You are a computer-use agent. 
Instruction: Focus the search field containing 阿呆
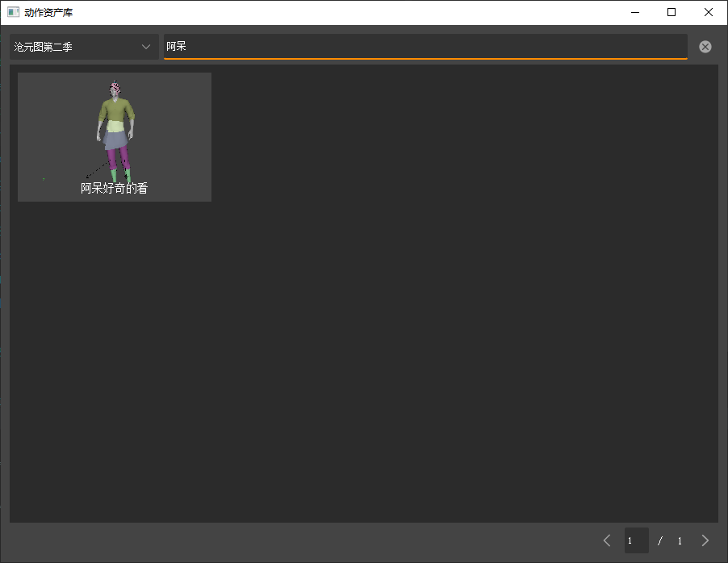(425, 47)
